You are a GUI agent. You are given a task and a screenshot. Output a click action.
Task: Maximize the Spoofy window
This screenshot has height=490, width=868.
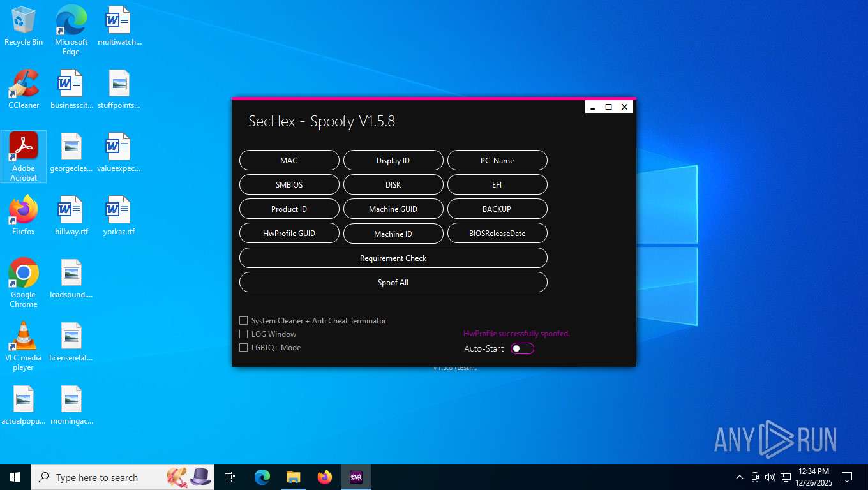pyautogui.click(x=609, y=107)
